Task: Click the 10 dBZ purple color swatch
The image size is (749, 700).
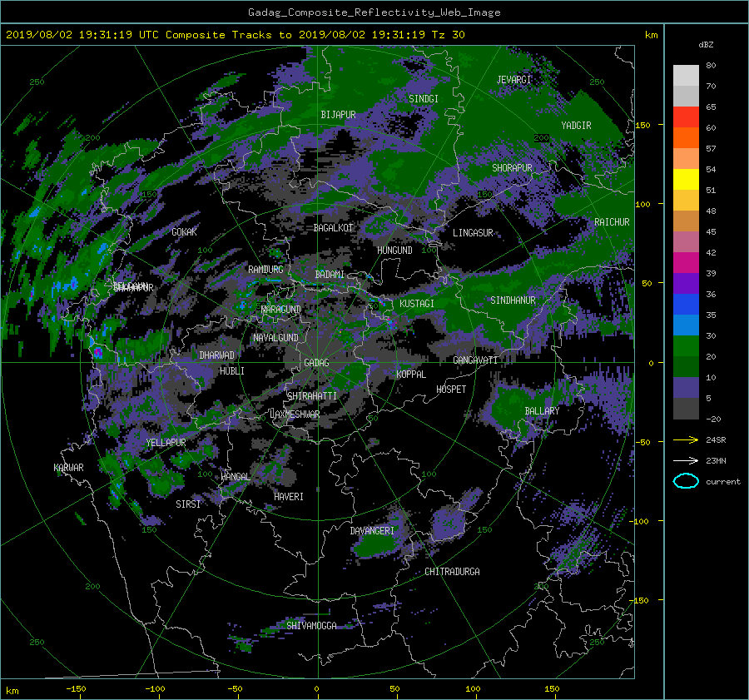Action: (x=686, y=387)
